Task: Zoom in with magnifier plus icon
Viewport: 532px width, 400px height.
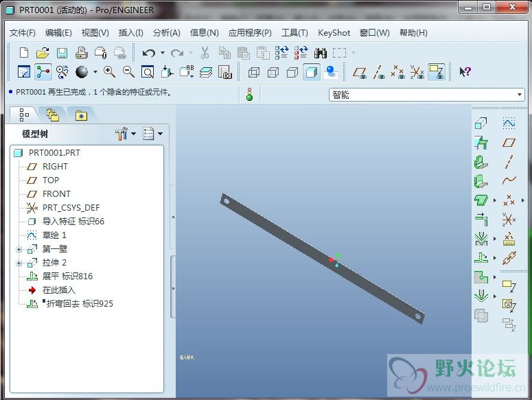Action: [x=109, y=72]
